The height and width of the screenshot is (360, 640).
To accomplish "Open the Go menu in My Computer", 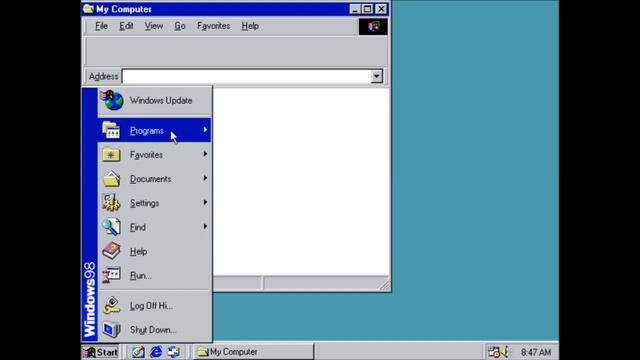I will pos(180,26).
